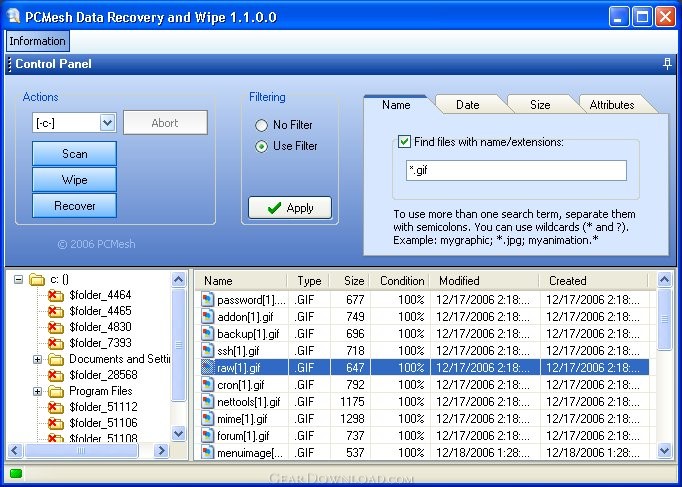The width and height of the screenshot is (682, 487).
Task: Click the file extension filter text field
Action: tap(515, 171)
